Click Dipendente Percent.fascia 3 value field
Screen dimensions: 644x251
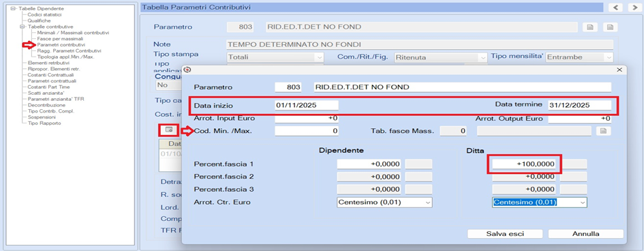point(369,190)
